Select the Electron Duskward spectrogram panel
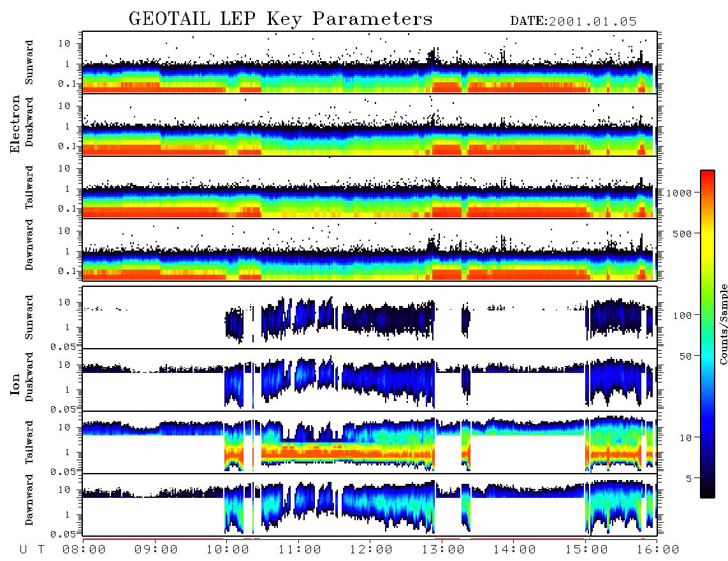Image resolution: width=728 pixels, height=561 pixels. 370,124
